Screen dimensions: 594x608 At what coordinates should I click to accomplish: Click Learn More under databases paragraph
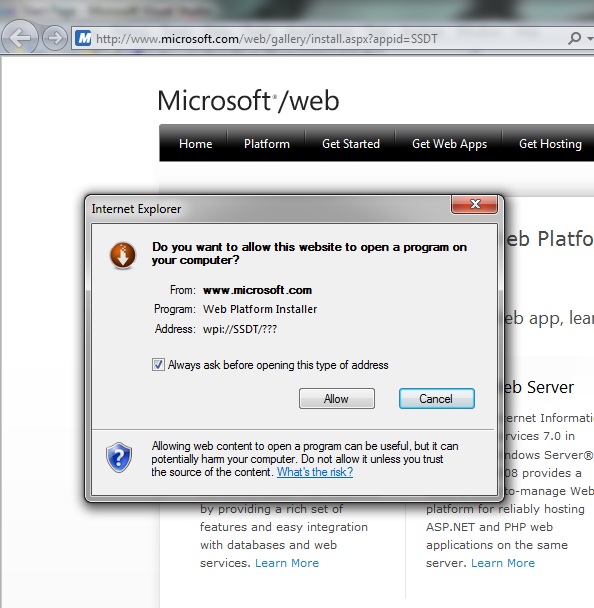tap(287, 563)
